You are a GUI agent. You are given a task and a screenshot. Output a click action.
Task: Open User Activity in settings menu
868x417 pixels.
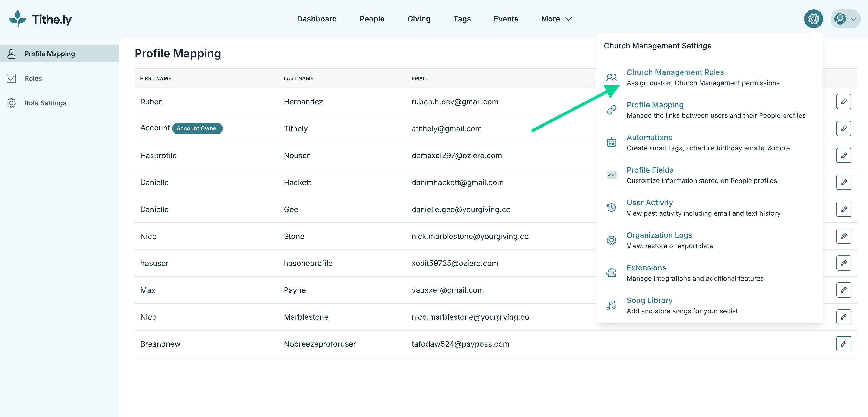click(649, 202)
